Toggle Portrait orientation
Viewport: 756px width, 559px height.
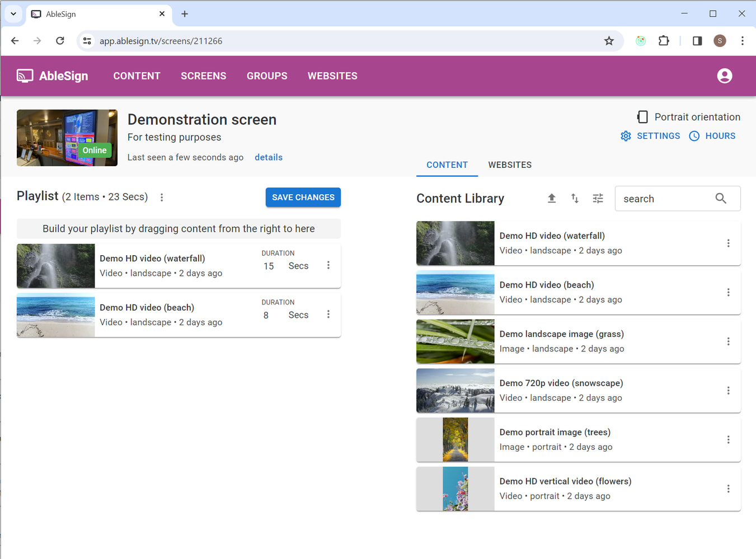click(x=689, y=117)
